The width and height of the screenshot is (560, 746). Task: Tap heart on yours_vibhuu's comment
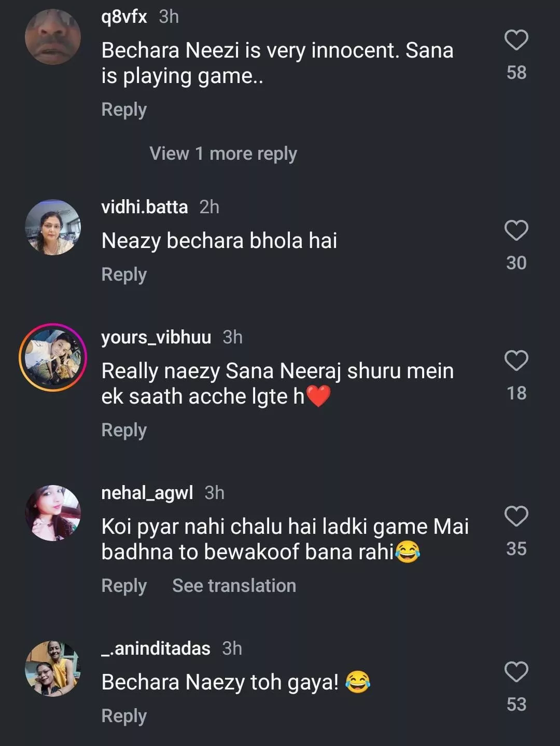(516, 361)
